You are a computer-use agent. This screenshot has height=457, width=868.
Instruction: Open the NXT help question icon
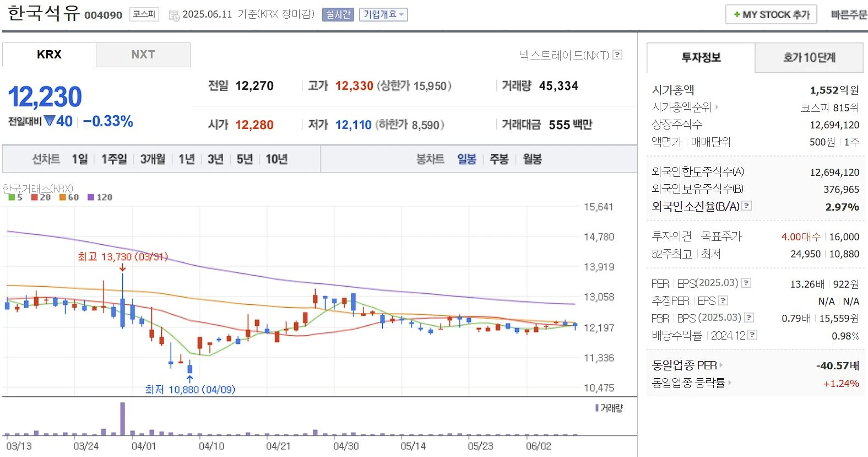coord(617,55)
